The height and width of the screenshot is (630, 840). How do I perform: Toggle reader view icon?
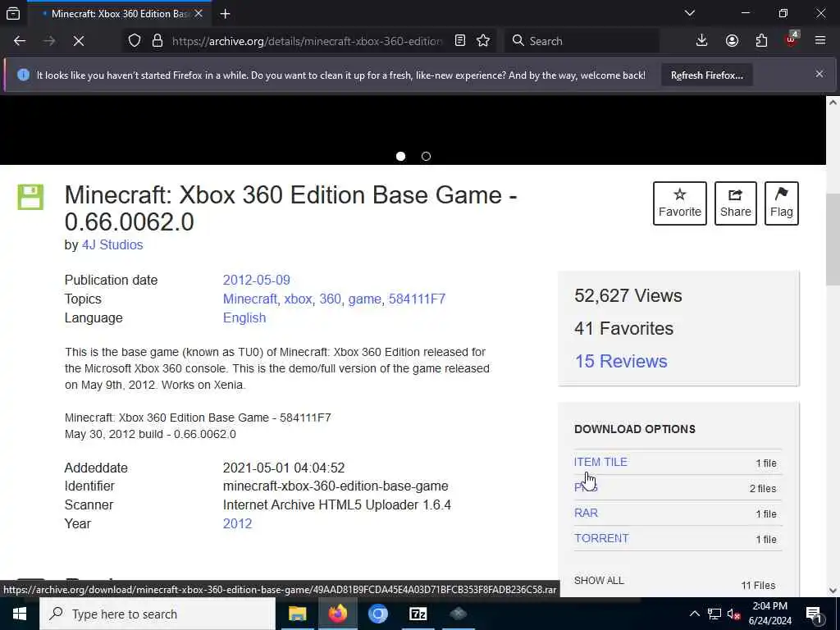[459, 41]
